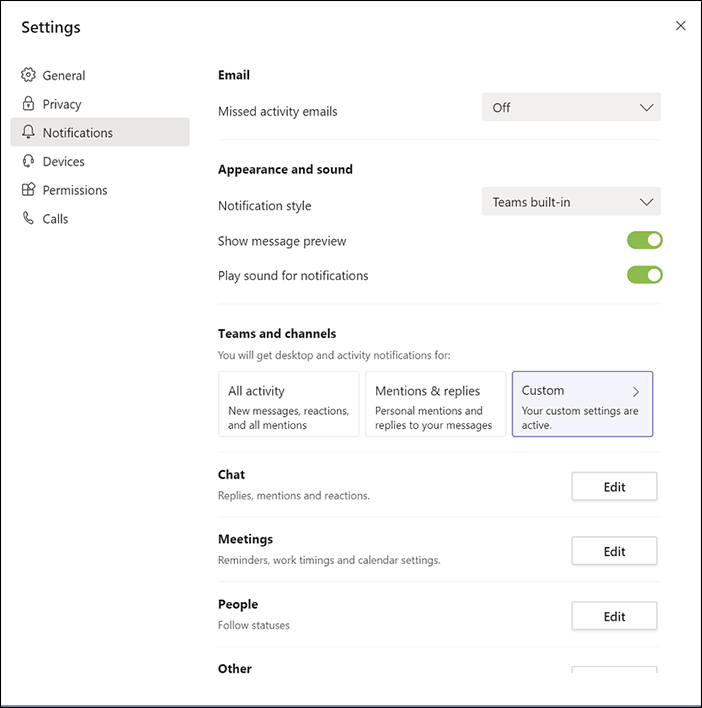Click the 'Follow statuses' text
This screenshot has width=702, height=708.
click(x=254, y=625)
